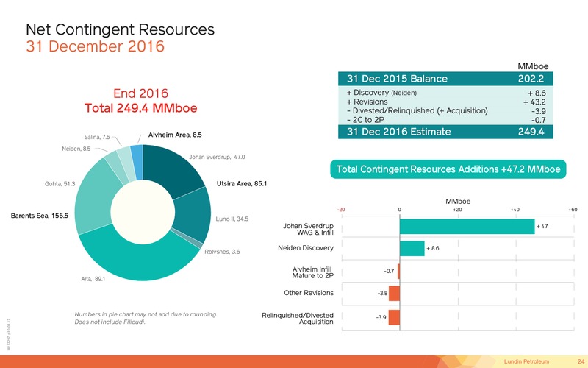Click the slide number 24

581,361
